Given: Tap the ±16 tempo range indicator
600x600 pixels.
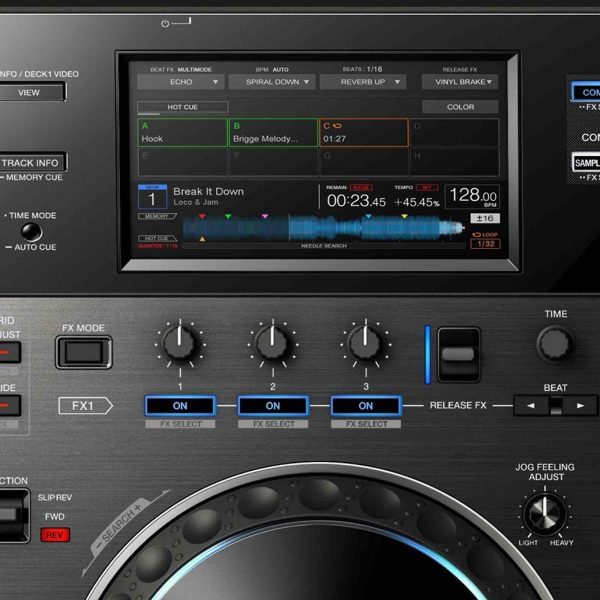Looking at the screenshot, I should [x=485, y=218].
